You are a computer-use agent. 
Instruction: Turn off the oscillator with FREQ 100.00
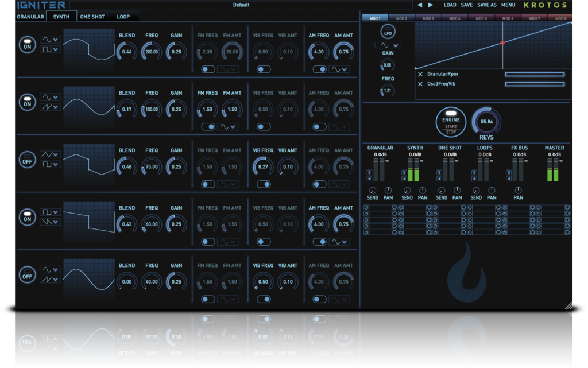[x=28, y=102]
